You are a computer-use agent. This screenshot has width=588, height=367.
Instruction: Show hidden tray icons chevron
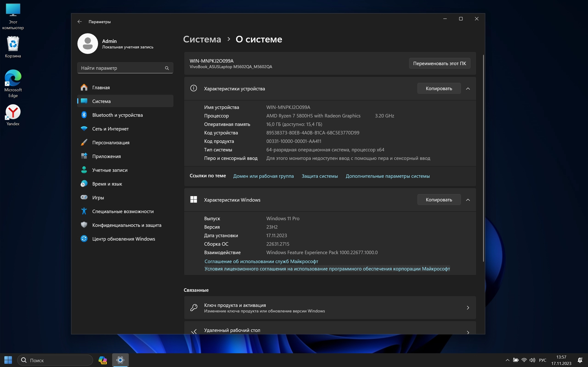pos(507,360)
